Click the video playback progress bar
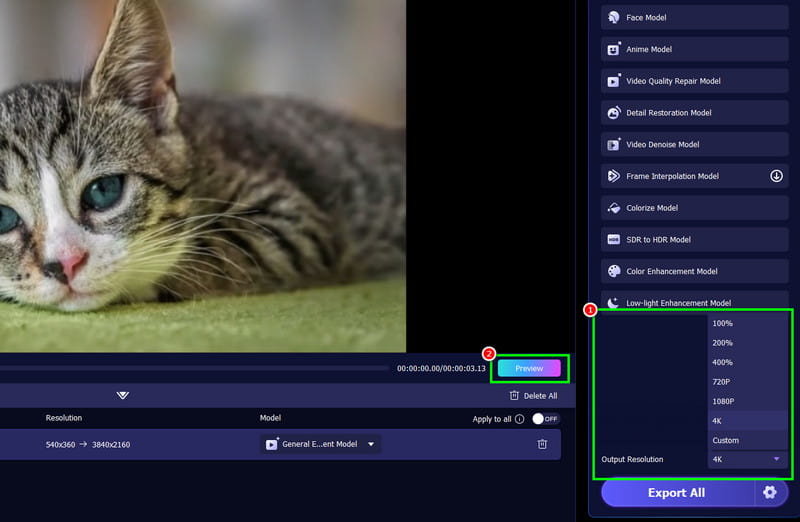Screen dimensions: 800x522 click(194, 368)
